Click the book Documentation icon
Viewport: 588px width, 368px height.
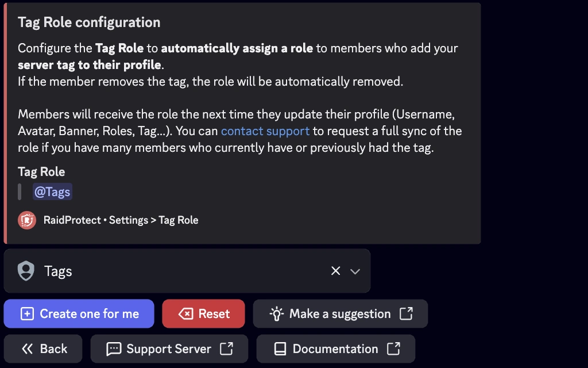tap(280, 349)
